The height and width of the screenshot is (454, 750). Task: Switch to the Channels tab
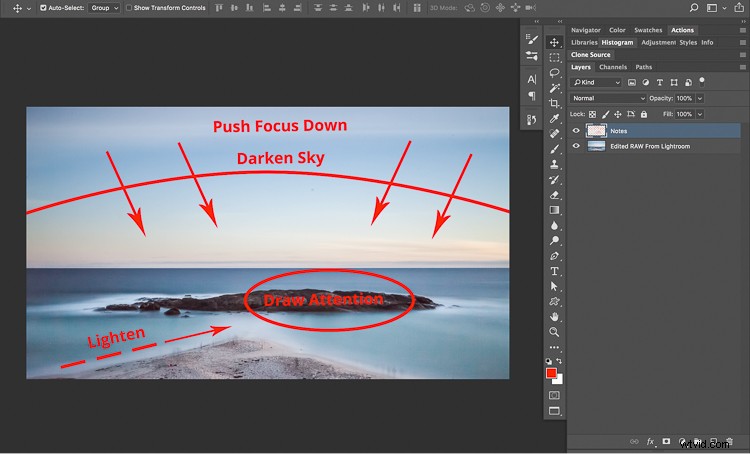[613, 67]
